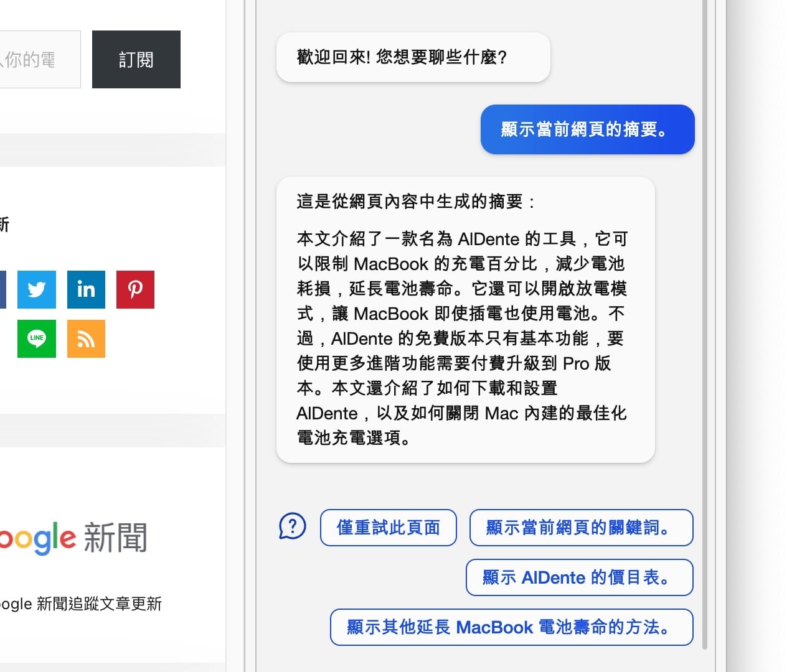Click the LINE share icon
Screen dimensions: 797x672
(37, 338)
